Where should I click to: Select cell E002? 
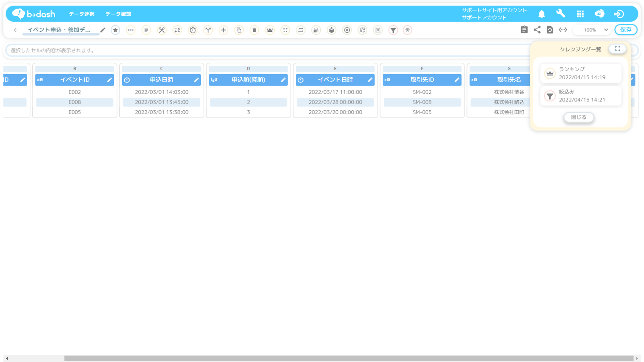[x=75, y=92]
